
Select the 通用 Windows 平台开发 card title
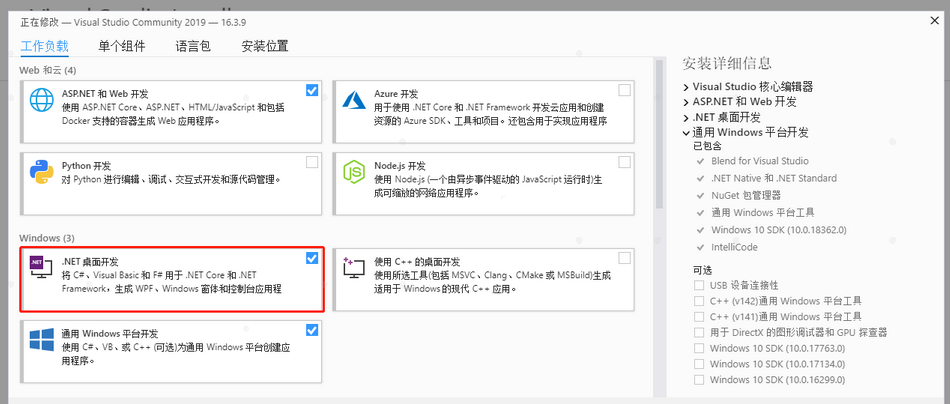click(110, 333)
